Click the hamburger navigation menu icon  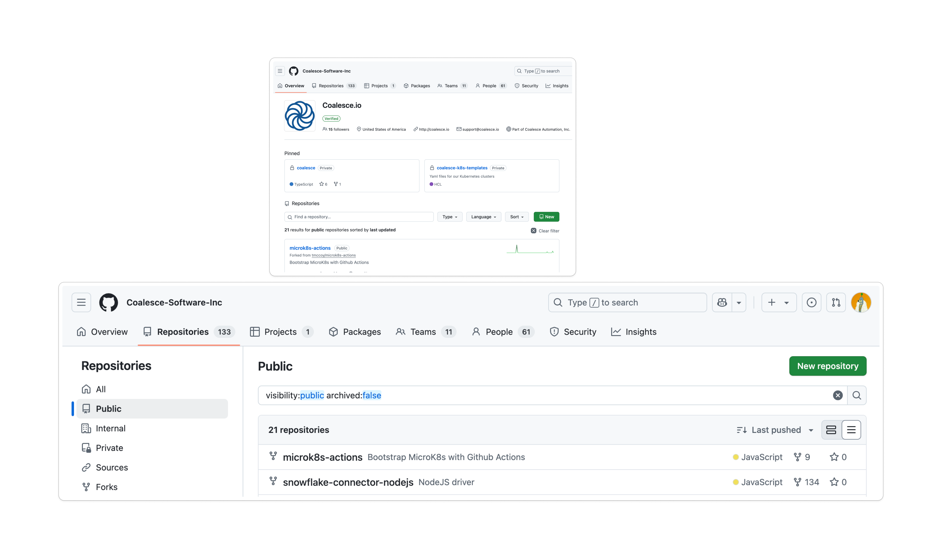pos(81,302)
